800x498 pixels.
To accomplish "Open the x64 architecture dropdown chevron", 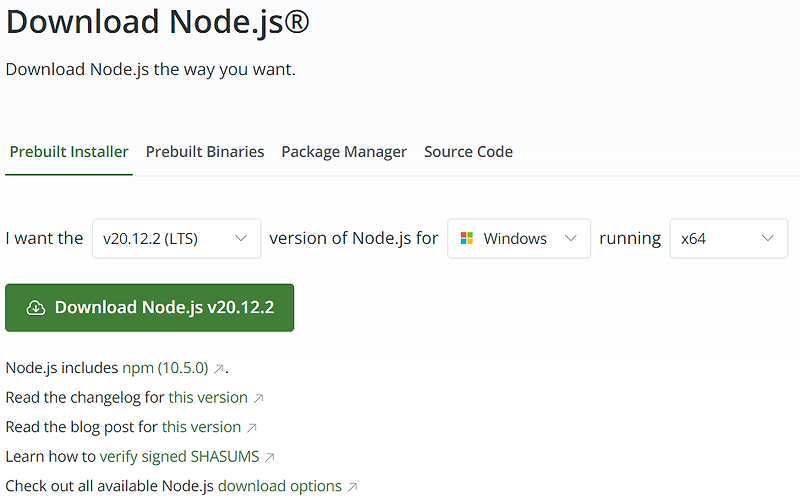I will point(768,238).
